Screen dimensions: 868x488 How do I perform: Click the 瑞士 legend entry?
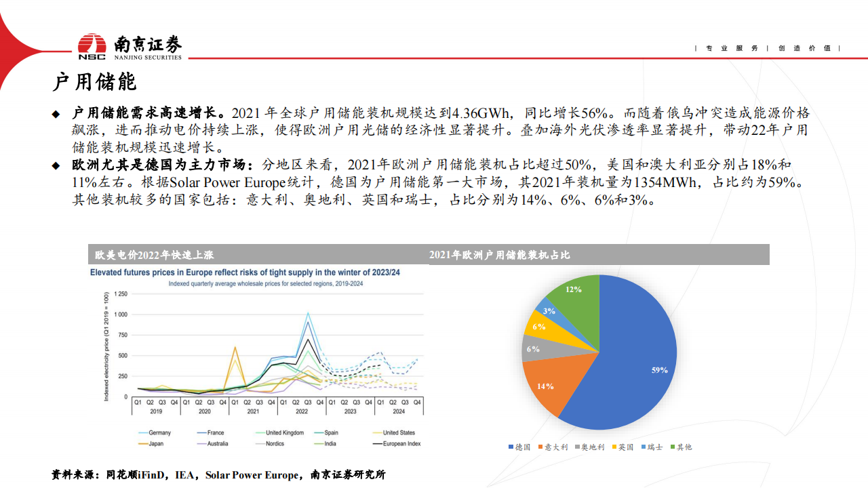pos(652,447)
